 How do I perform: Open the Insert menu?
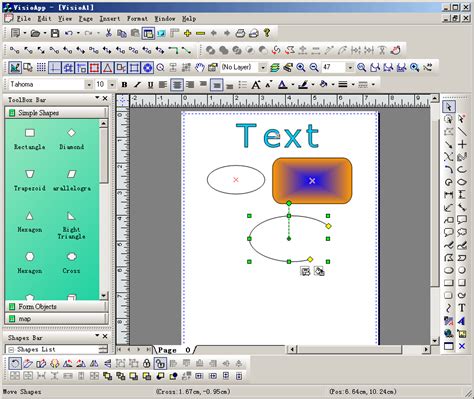pyautogui.click(x=110, y=19)
